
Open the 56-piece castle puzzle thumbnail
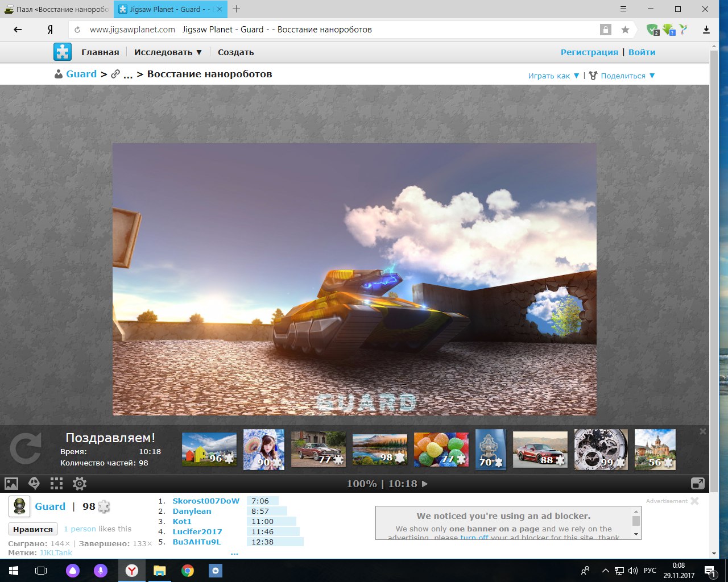click(x=655, y=450)
